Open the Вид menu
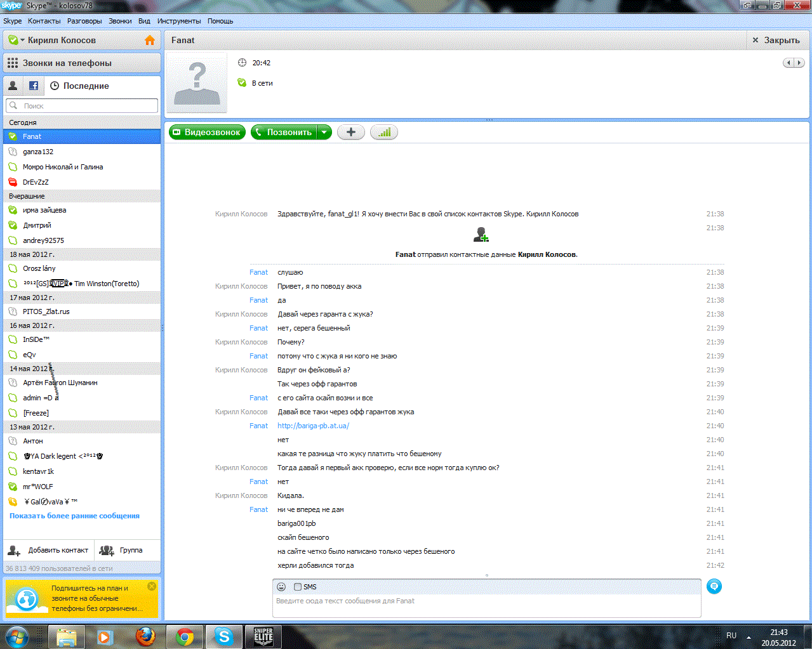812x649 pixels. (145, 21)
